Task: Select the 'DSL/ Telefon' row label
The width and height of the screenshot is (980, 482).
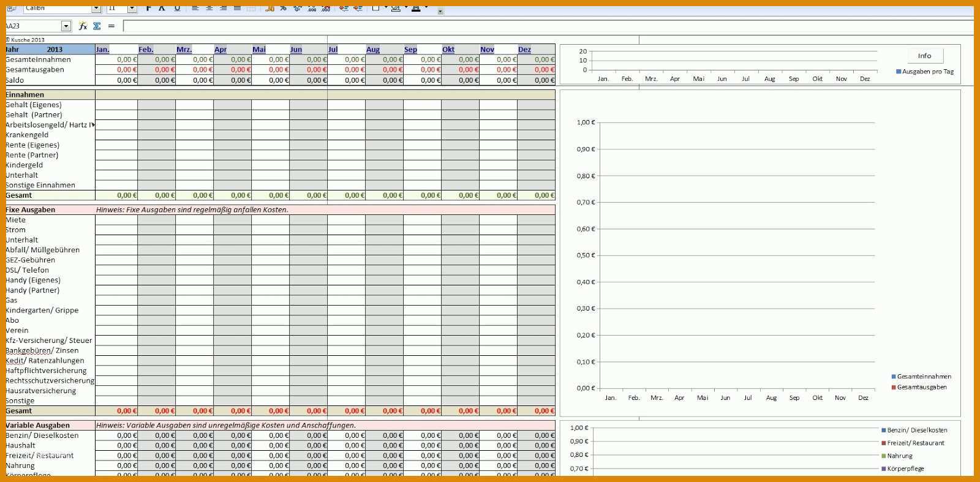Action: [28, 270]
